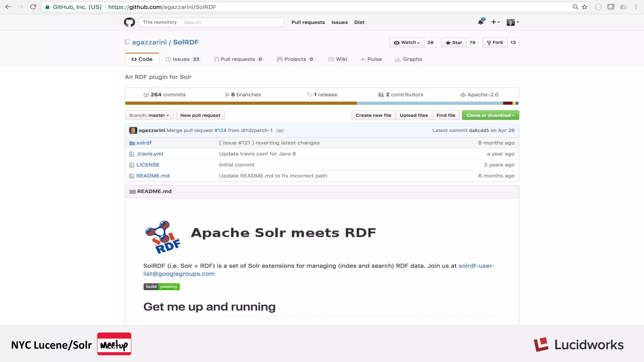View the 1 release page
Image resolution: width=644 pixels, height=362 pixels.
coord(322,95)
